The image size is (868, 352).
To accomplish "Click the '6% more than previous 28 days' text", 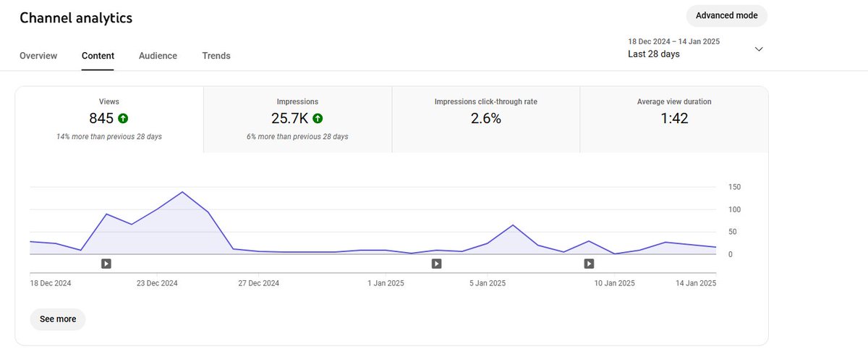I will [297, 137].
